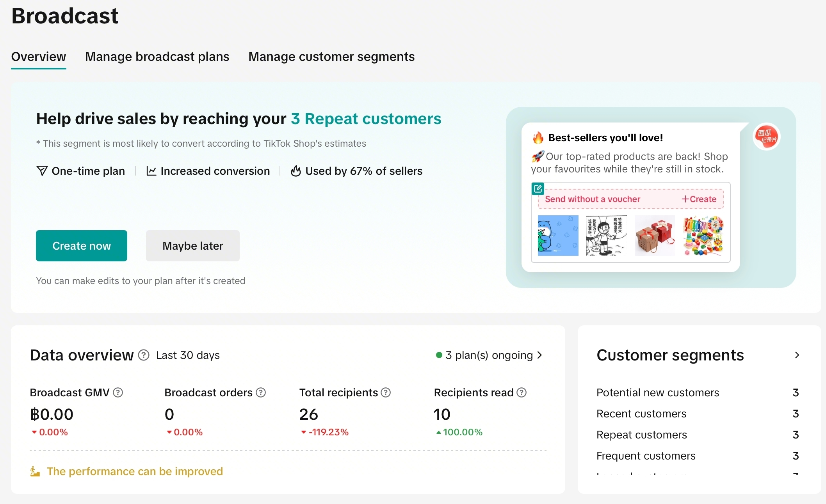Click +Create voucher link

(x=699, y=199)
